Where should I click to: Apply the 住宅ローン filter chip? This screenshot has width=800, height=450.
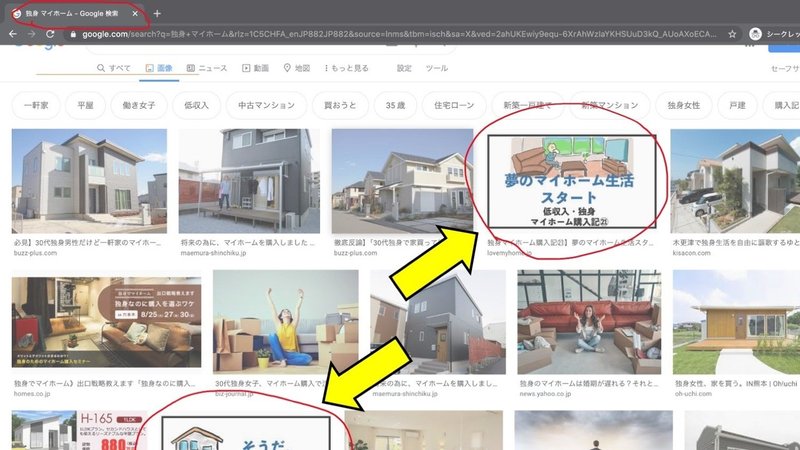pos(454,106)
